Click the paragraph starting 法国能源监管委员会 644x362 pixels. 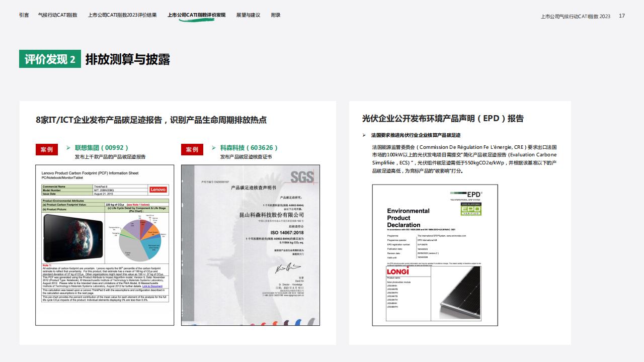tap(464, 159)
